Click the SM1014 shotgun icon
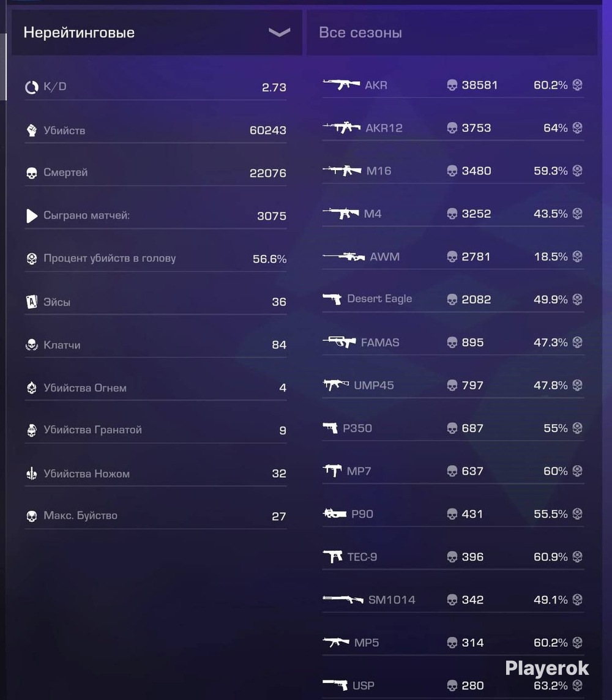The height and width of the screenshot is (700, 612). point(343,598)
